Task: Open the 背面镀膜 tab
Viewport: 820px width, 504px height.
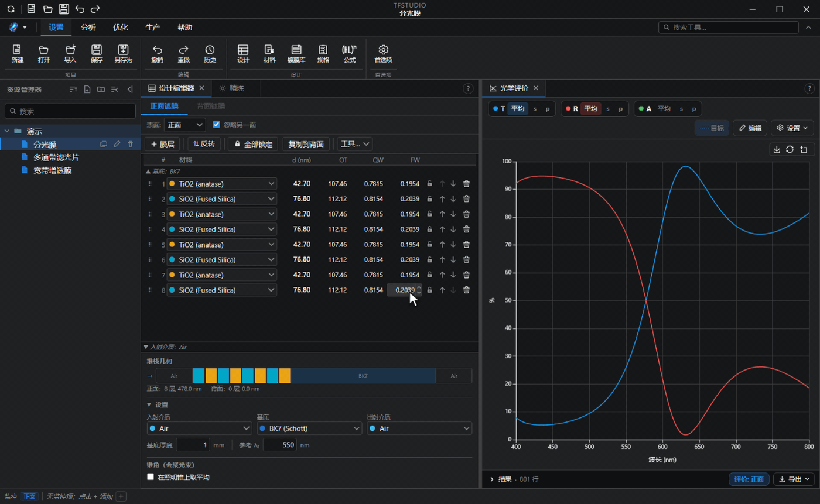Action: click(x=211, y=106)
